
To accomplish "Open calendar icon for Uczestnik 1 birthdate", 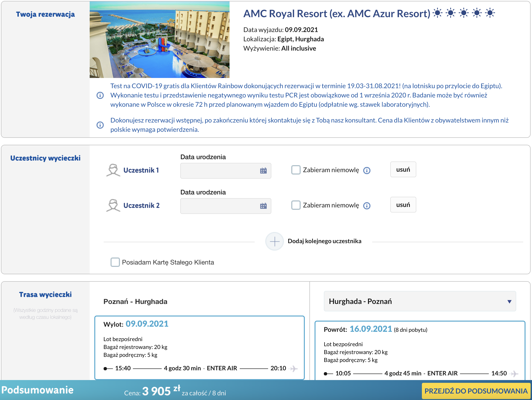I will tap(263, 171).
